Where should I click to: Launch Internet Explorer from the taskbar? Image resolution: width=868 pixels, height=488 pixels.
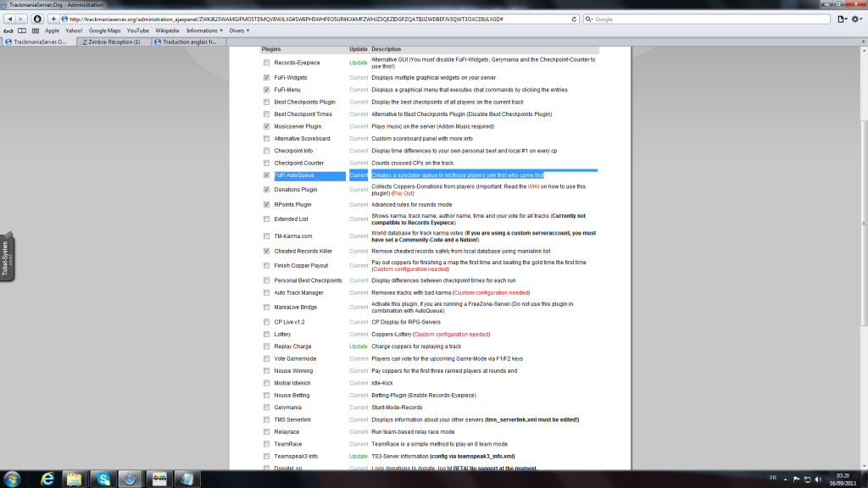(47, 479)
